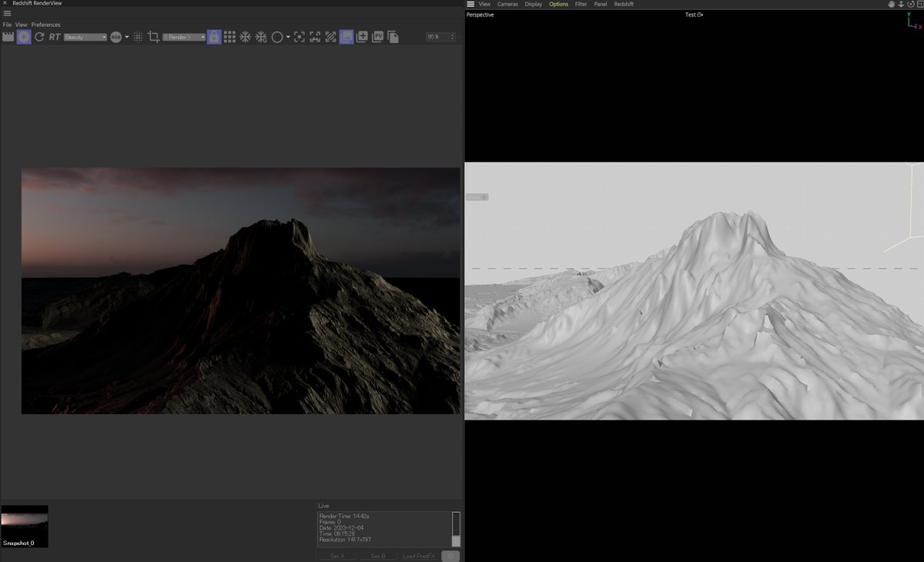Viewport: 924px width, 562px height.
Task: Close the Redshift RenderView panel
Action: (5, 3)
